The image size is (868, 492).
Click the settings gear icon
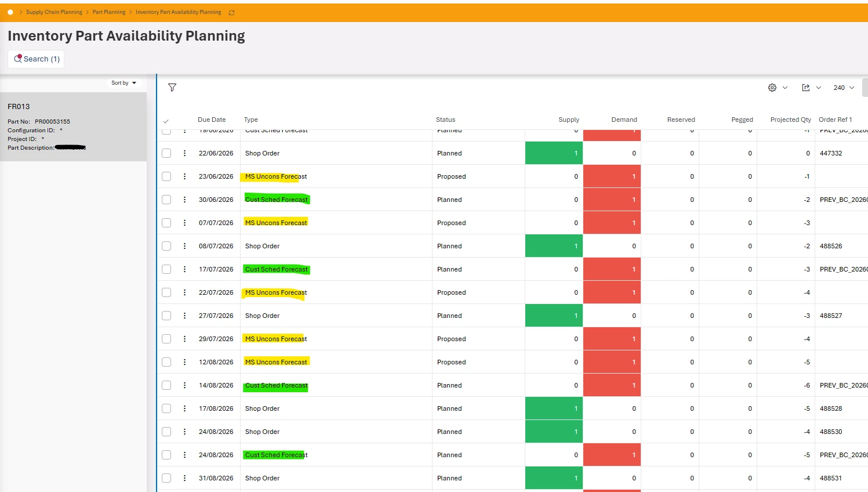pos(772,88)
